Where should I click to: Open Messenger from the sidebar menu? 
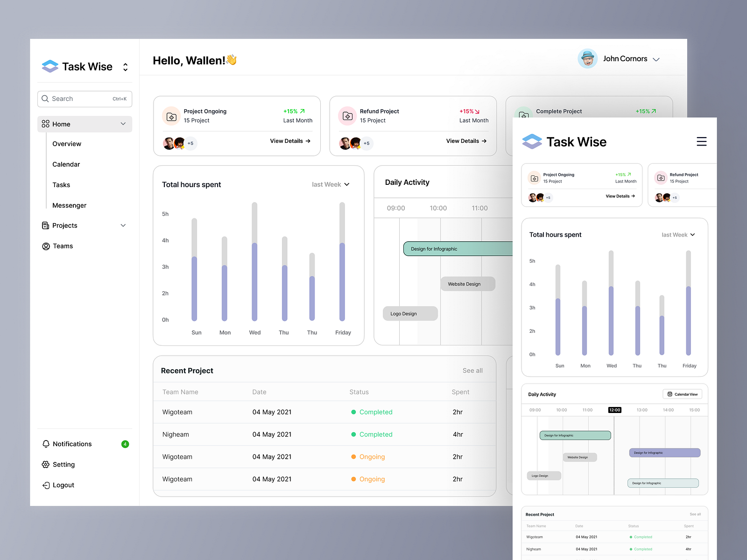click(x=69, y=205)
